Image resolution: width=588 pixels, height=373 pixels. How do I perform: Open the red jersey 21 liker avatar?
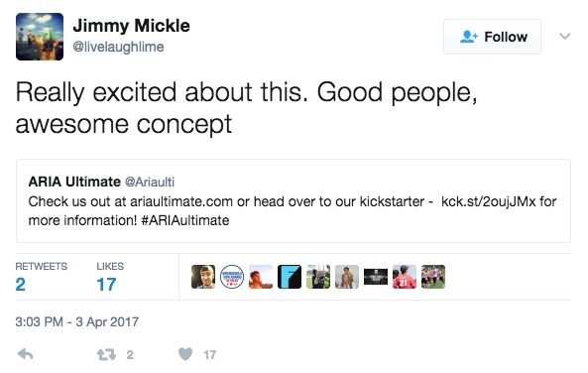pyautogui.click(x=405, y=277)
